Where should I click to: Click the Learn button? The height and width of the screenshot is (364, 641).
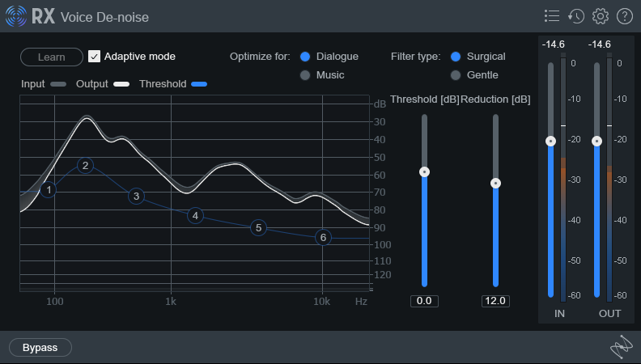coord(52,57)
